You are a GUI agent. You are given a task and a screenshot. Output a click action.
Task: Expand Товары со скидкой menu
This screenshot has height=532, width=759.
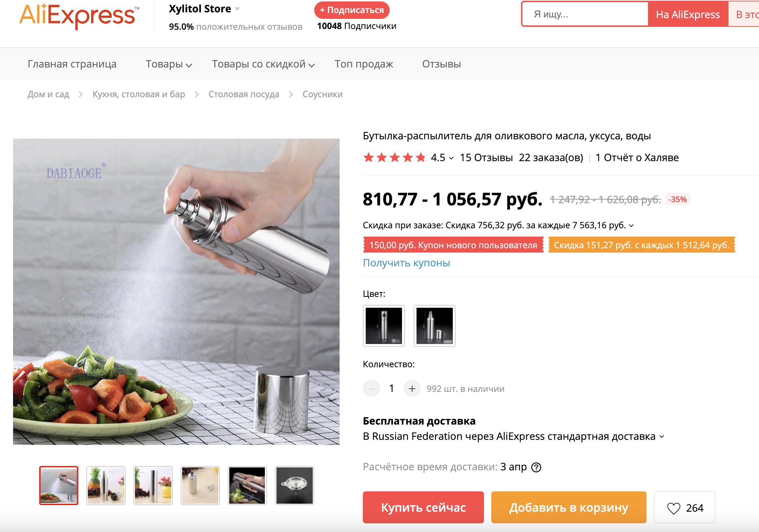pyautogui.click(x=263, y=64)
